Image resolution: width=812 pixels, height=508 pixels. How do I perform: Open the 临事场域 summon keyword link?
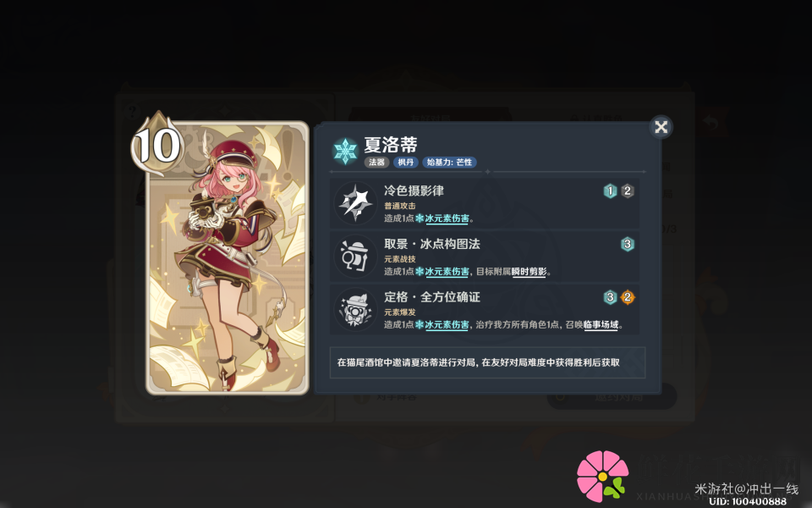(601, 324)
